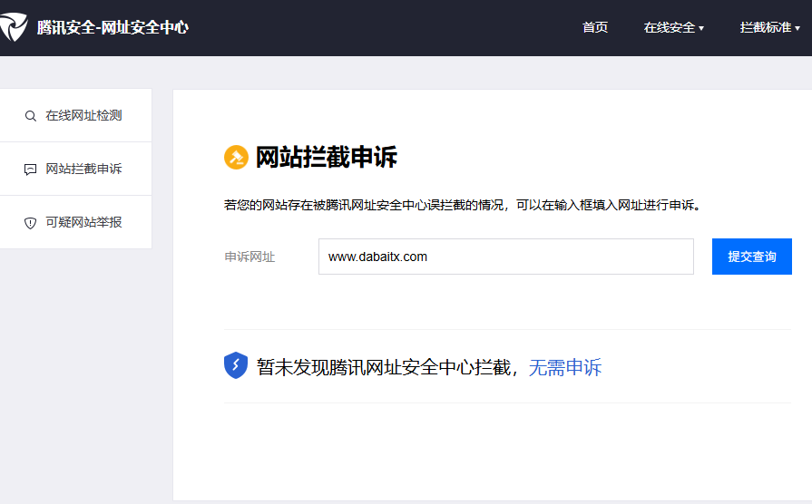Click the shield alert icon beside 可疑网站举报

pos(31,223)
